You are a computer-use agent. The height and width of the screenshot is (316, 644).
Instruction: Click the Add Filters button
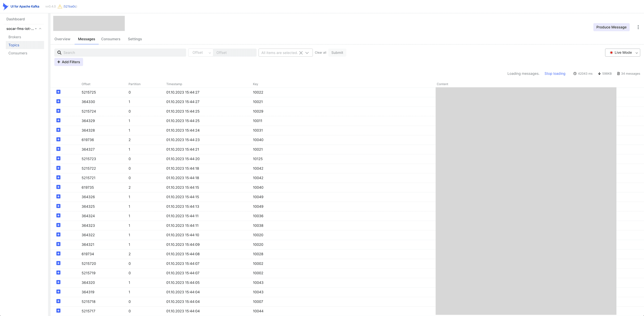(68, 62)
